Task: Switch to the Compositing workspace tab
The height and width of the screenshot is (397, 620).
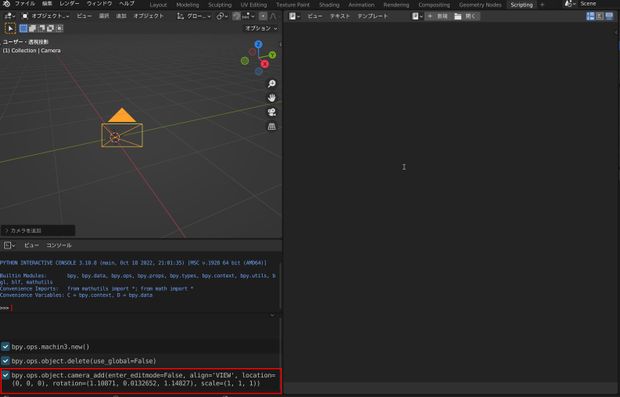Action: click(434, 5)
